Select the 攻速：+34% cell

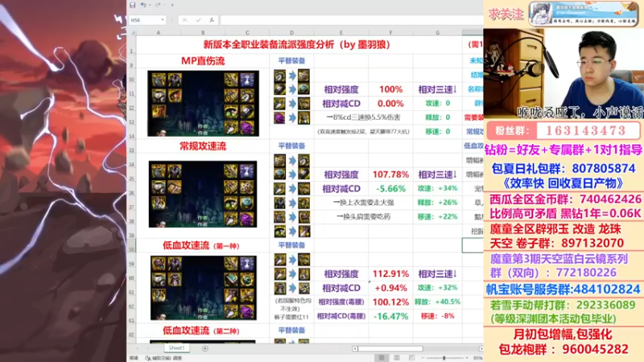[437, 188]
